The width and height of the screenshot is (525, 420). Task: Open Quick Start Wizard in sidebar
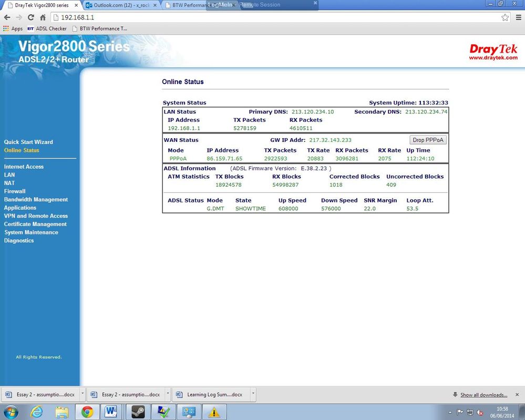(28, 142)
